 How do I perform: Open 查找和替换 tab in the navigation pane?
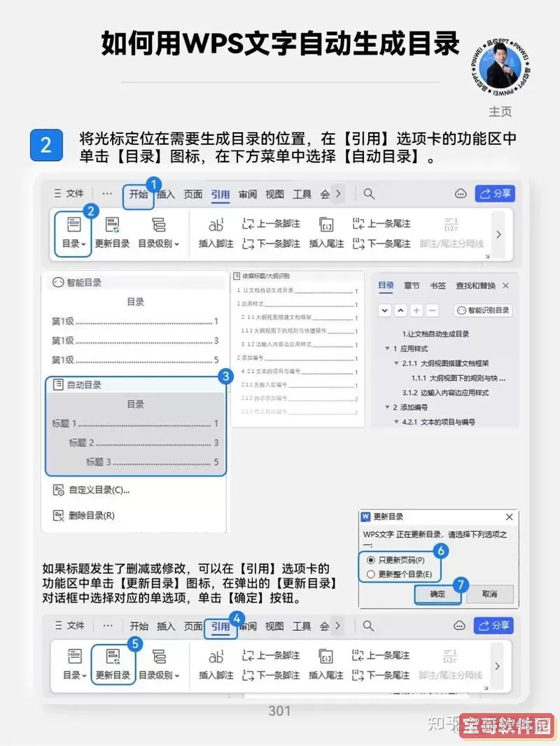pyautogui.click(x=475, y=286)
